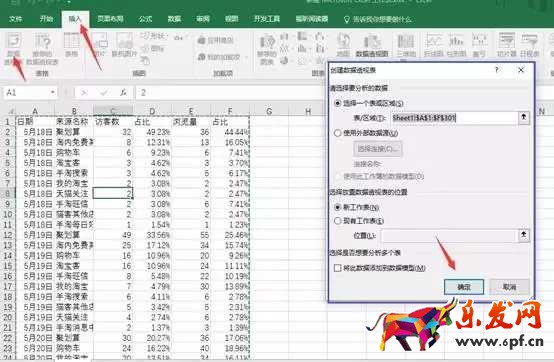The width and height of the screenshot is (554, 362).
Task: Click the Table/Range input field
Action: tap(454, 118)
